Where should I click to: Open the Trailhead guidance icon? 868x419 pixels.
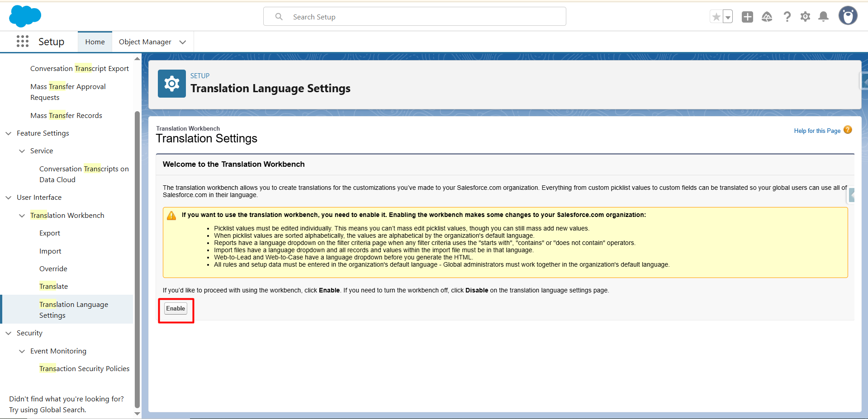pyautogui.click(x=767, y=17)
